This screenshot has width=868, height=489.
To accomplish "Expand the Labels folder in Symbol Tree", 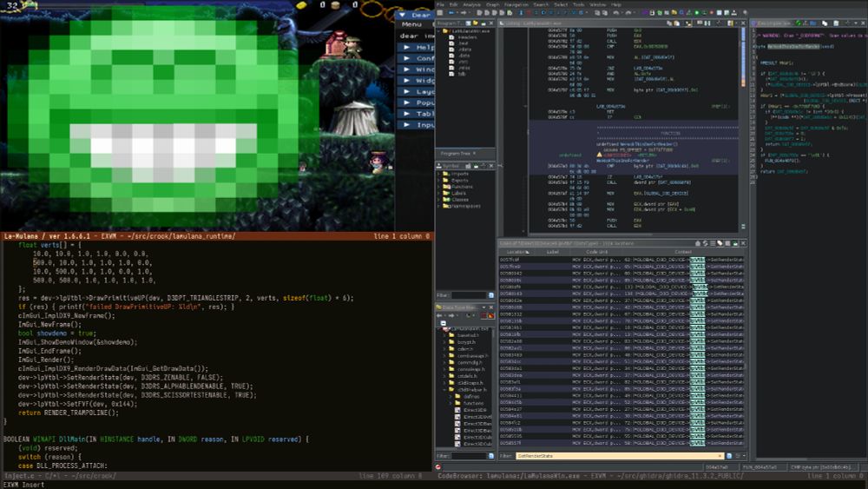I will pyautogui.click(x=439, y=194).
